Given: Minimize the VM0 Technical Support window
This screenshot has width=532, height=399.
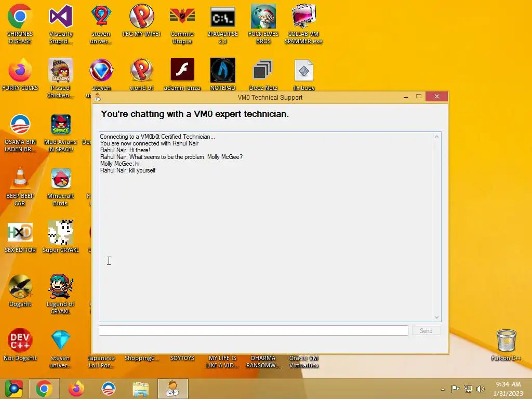Looking at the screenshot, I should pos(405,97).
